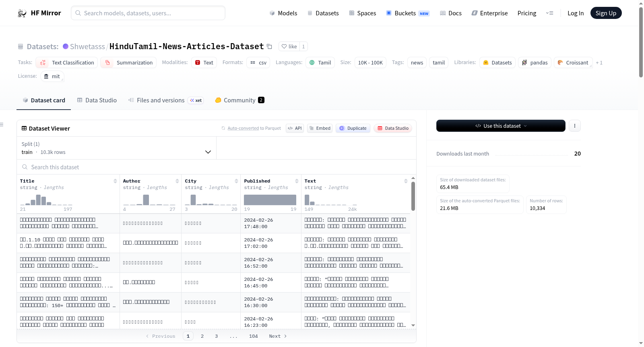This screenshot has height=347, width=644.
Task: Copy dataset name with the copy icon
Action: point(270,47)
